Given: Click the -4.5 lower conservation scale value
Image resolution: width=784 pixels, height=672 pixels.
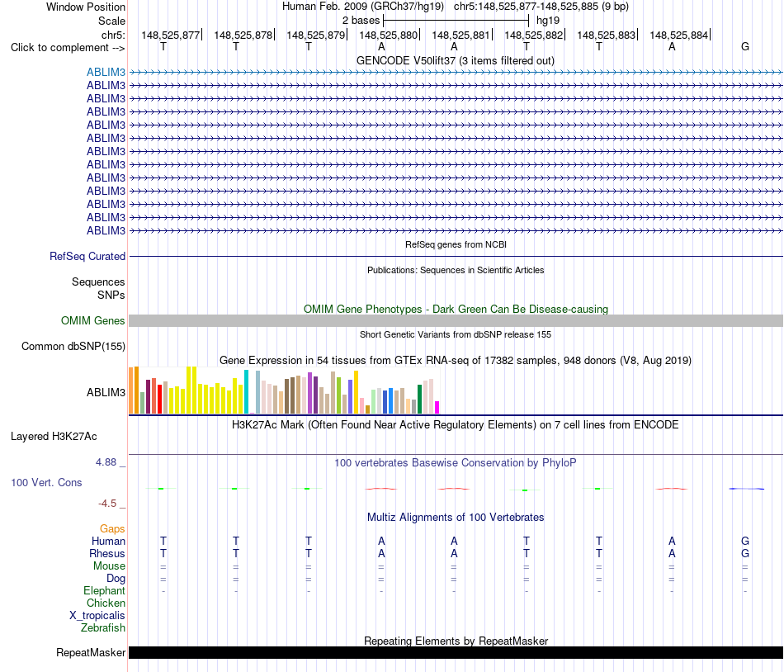Looking at the screenshot, I should [x=107, y=504].
